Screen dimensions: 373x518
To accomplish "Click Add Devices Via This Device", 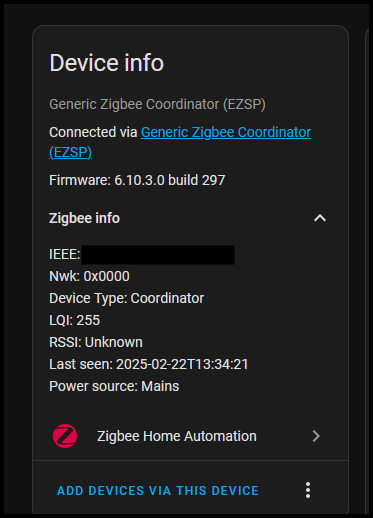I will coord(158,491).
